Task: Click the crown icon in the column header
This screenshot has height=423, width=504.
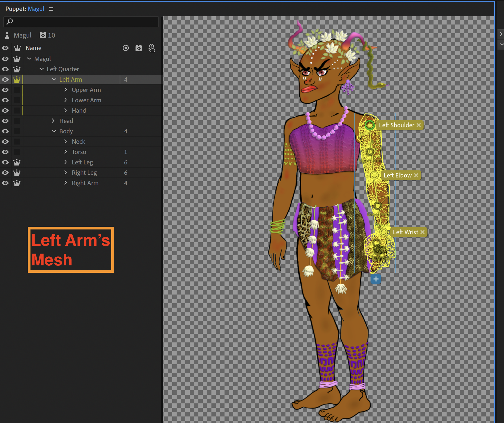Action: coord(17,48)
